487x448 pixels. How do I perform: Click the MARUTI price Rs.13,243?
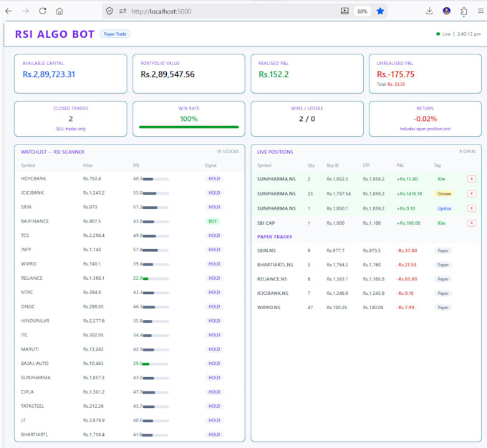pyautogui.click(x=93, y=349)
